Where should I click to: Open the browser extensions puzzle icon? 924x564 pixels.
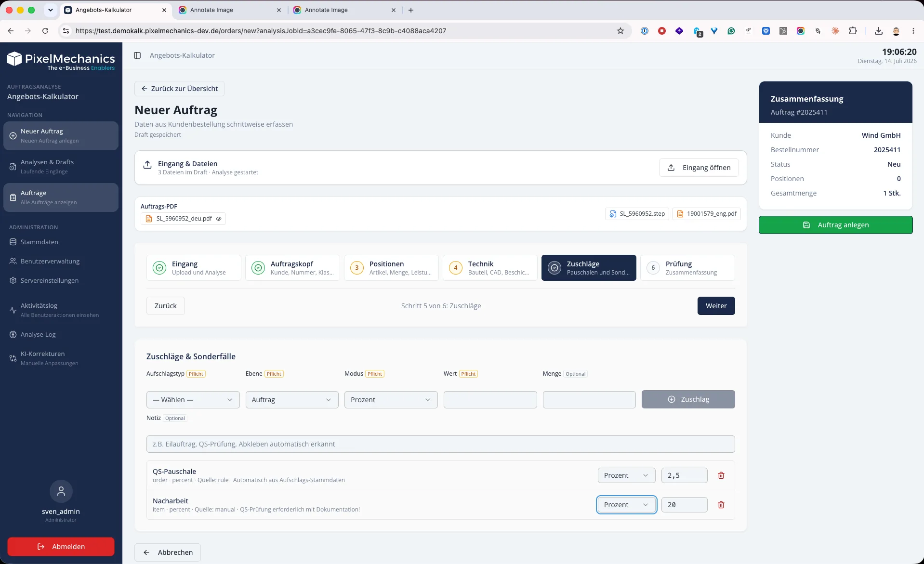coord(853,31)
